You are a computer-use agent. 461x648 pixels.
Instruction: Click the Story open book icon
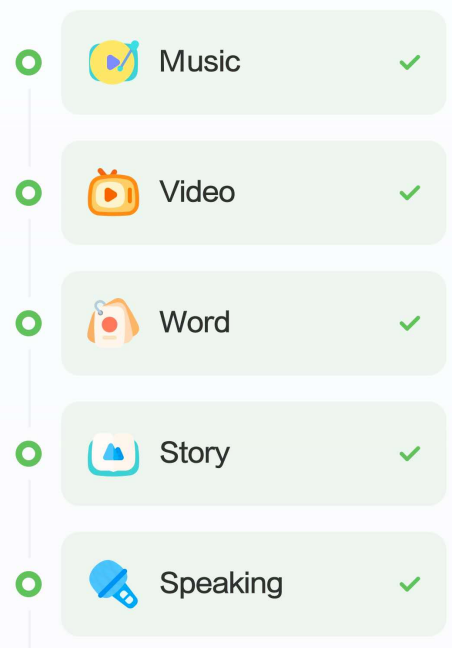(x=114, y=454)
